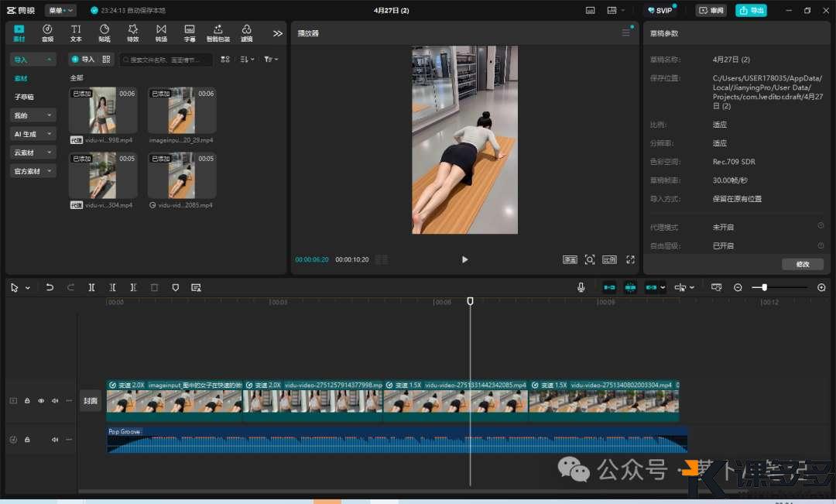Viewport: 836px width, 504px height.
Task: Expand the 官方素材 sidebar category
Action: (33, 171)
